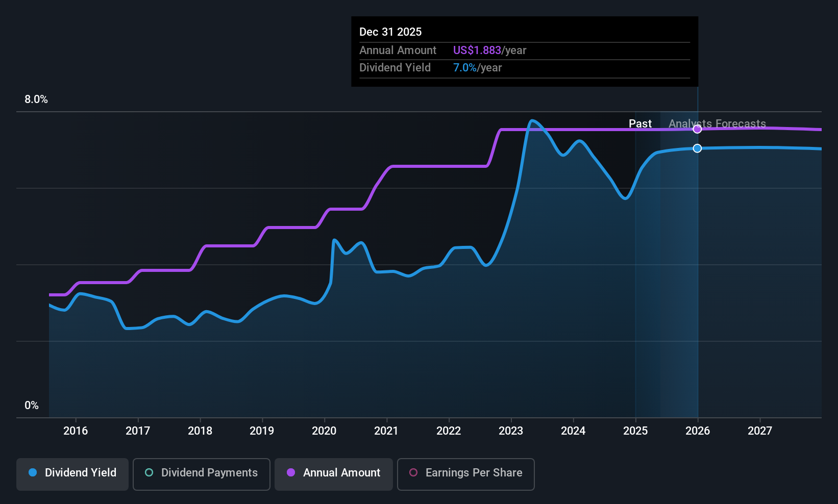Click the 2022 x-axis label

[x=449, y=431]
